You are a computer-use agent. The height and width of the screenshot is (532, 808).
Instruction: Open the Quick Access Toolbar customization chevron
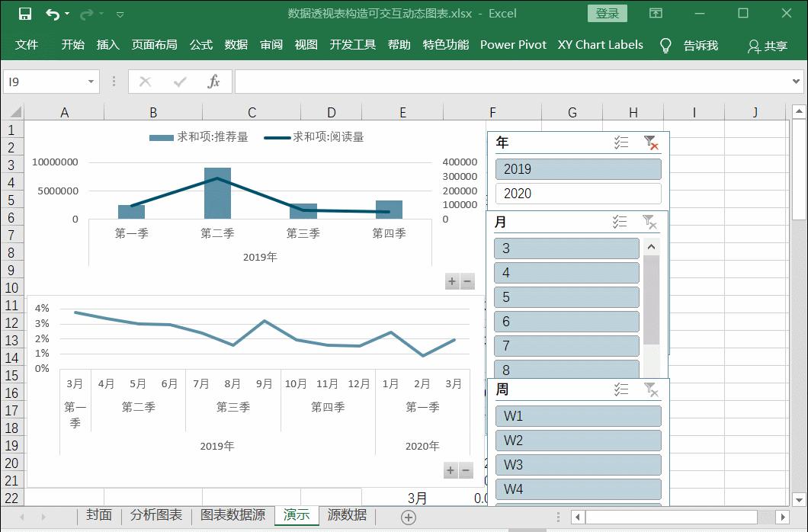(x=120, y=14)
